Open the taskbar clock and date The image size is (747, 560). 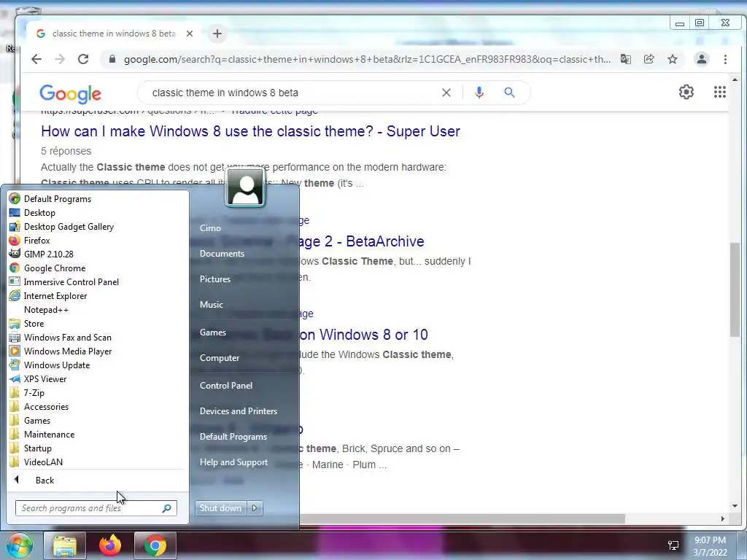click(x=711, y=546)
